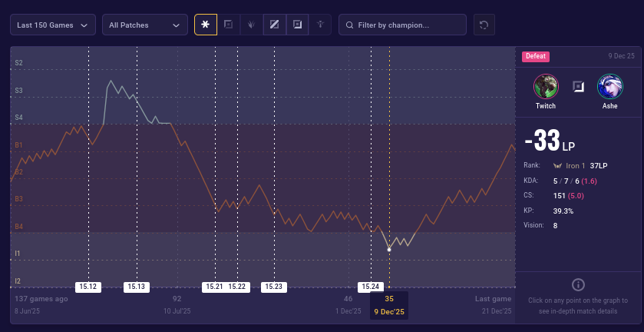Click the selected white graph point
Screen dimensions: 644x332
[x=389, y=249]
